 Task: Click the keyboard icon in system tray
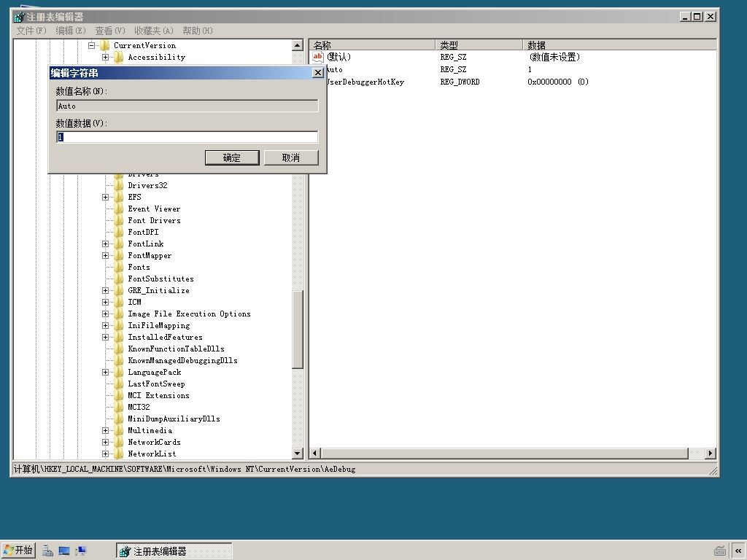point(720,551)
